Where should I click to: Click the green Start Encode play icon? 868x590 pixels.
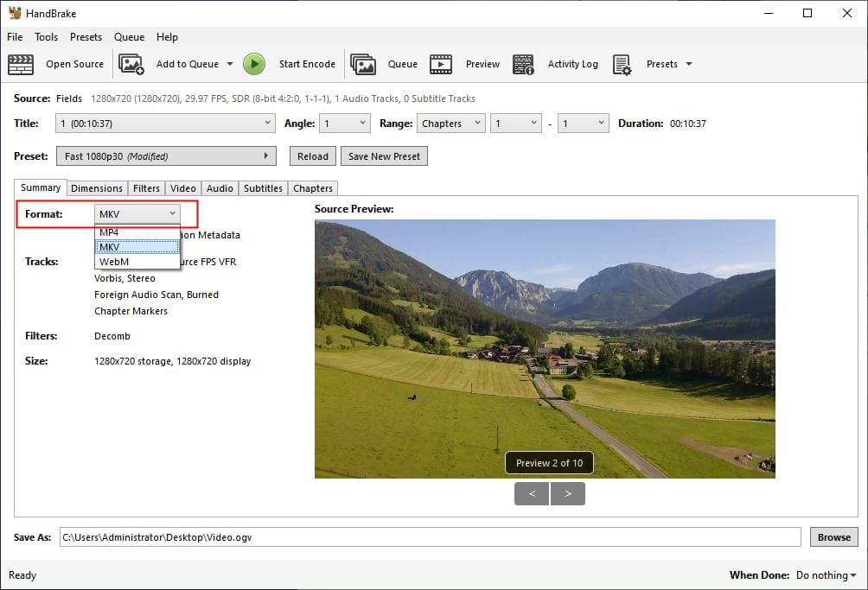(254, 64)
